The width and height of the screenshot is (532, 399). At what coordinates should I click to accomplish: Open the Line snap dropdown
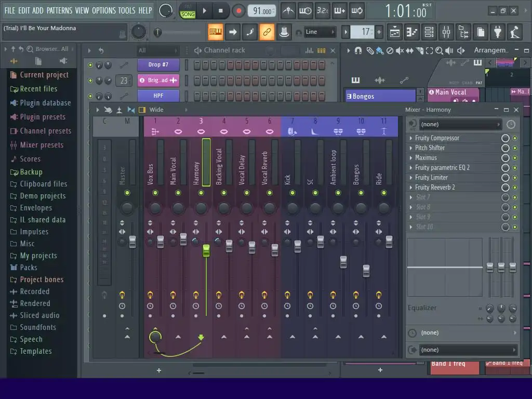pos(320,32)
